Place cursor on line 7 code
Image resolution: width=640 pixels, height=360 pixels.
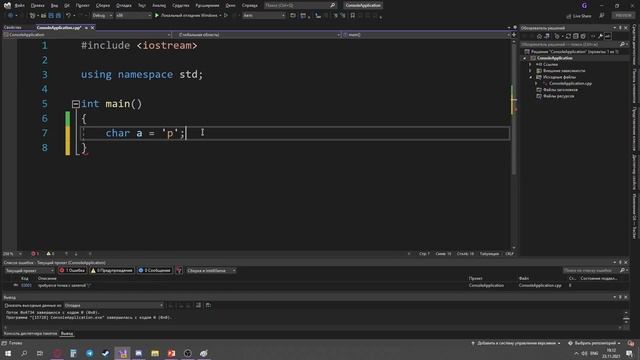pos(145,133)
